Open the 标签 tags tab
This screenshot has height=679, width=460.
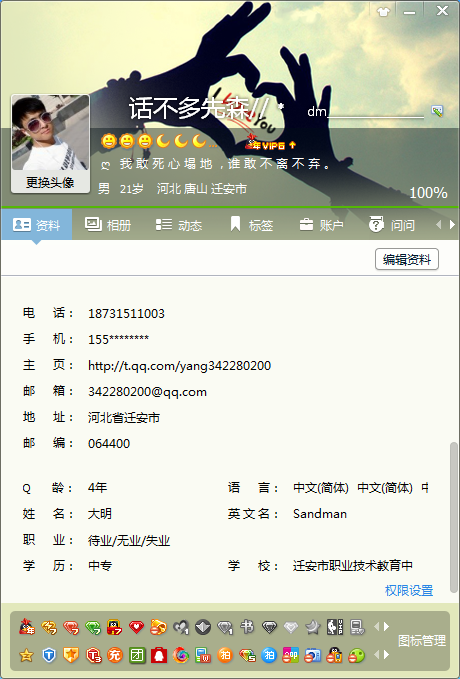(252, 225)
